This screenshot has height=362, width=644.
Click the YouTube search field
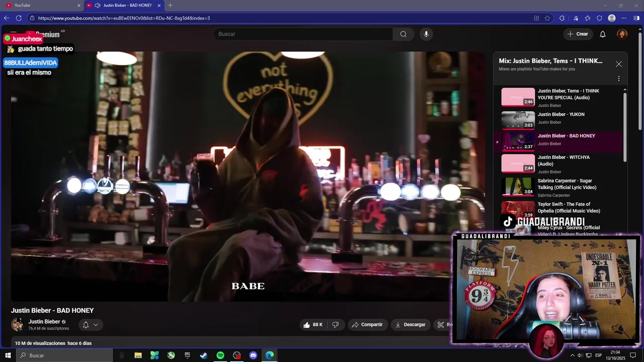click(x=303, y=34)
